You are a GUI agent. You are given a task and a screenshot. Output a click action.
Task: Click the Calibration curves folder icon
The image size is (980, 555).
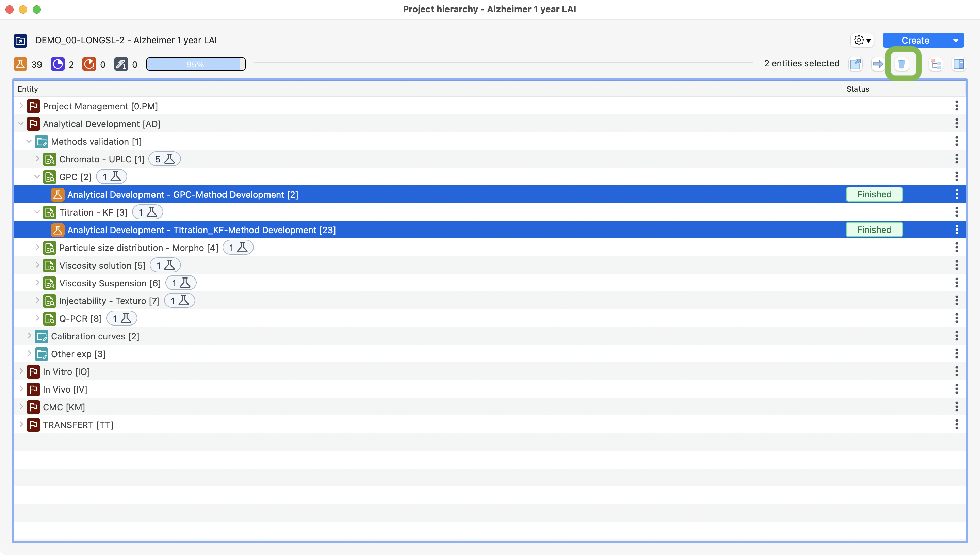click(42, 336)
